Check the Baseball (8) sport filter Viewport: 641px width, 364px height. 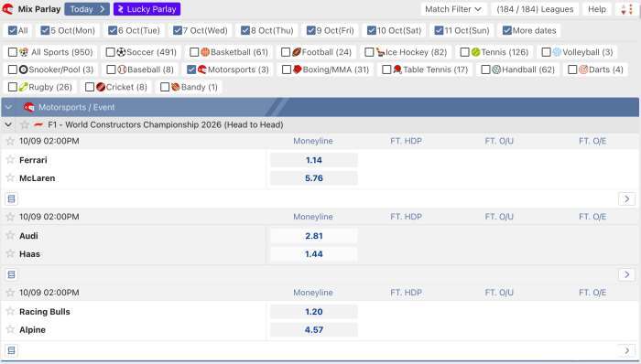coord(111,70)
